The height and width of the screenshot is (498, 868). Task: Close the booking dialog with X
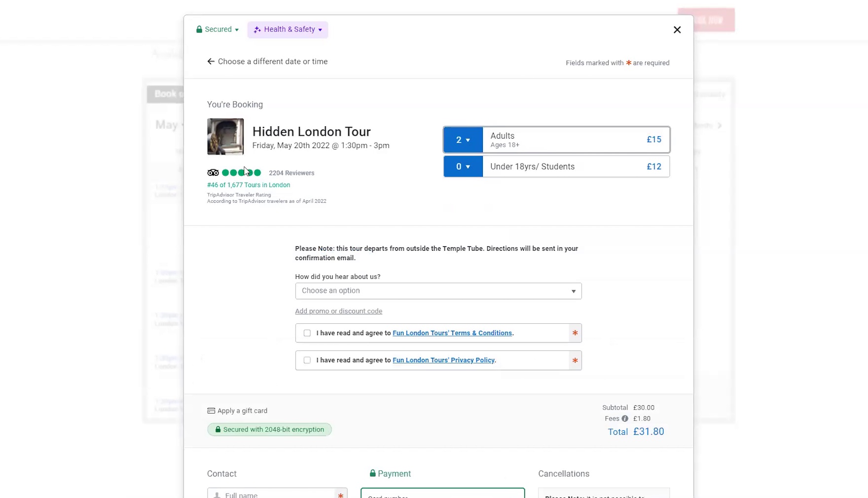coord(677,30)
